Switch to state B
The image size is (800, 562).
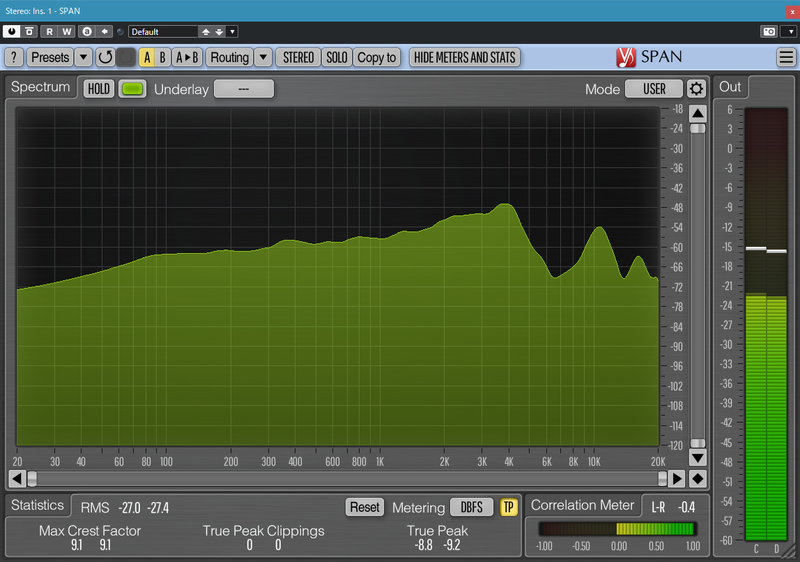[x=162, y=57]
